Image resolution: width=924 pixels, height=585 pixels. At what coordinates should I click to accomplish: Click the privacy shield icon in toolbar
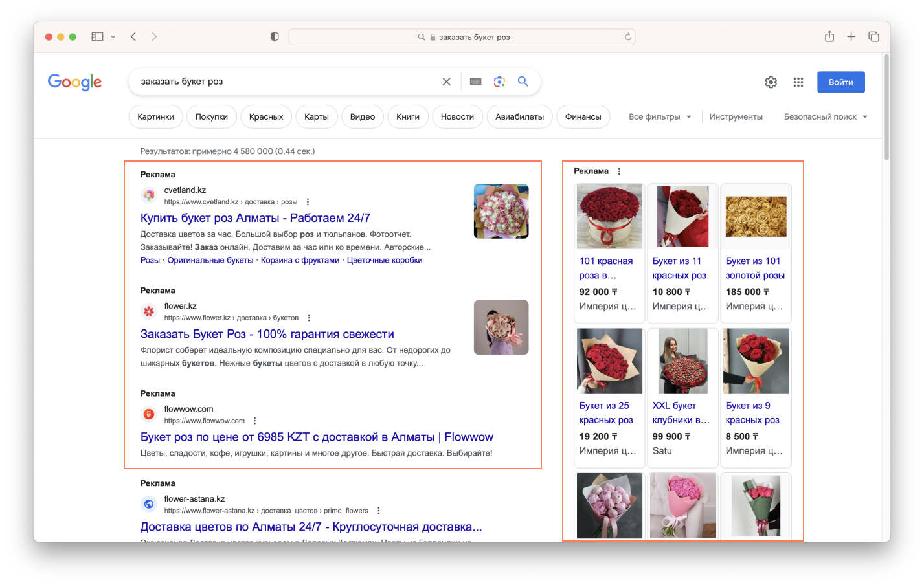pos(275,37)
